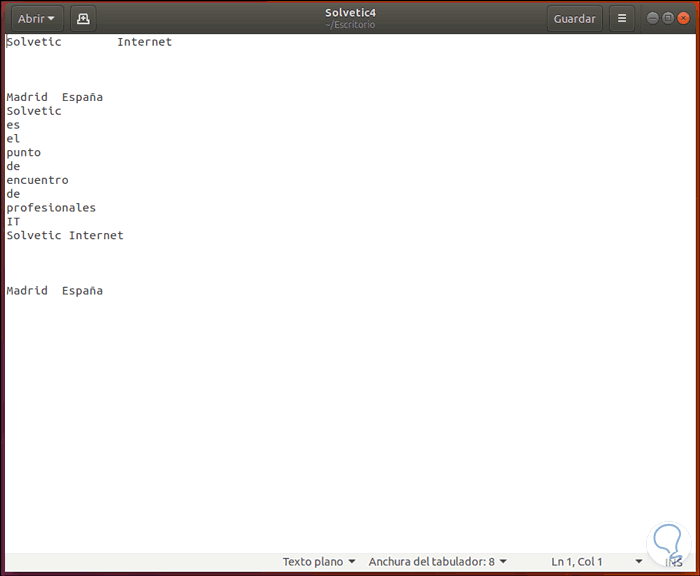This screenshot has width=700, height=576.
Task: Click the line reading IT
Action: click(13, 222)
